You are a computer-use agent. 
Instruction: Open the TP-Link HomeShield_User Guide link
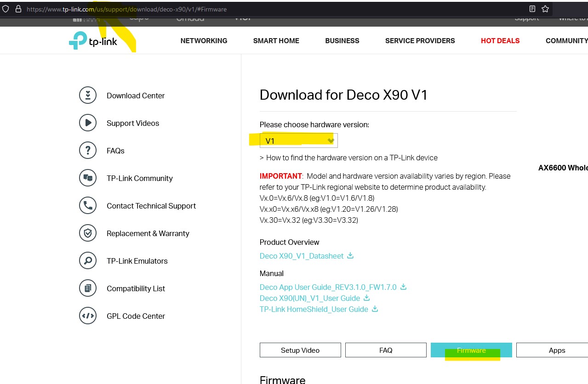coord(314,309)
